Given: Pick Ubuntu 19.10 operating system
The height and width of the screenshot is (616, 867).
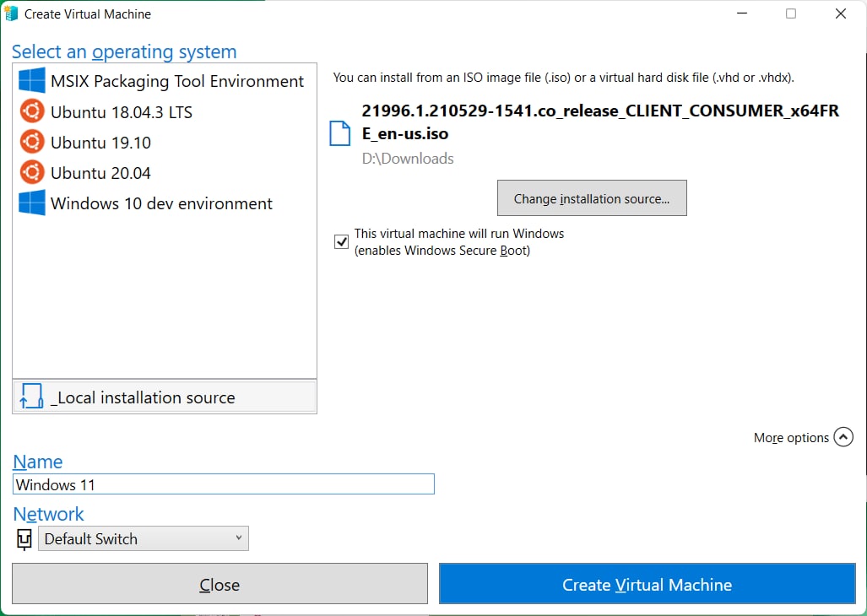Looking at the screenshot, I should click(x=165, y=142).
